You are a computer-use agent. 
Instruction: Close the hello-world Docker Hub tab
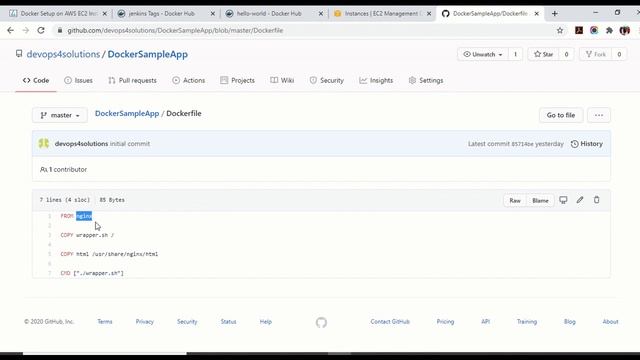[321, 13]
